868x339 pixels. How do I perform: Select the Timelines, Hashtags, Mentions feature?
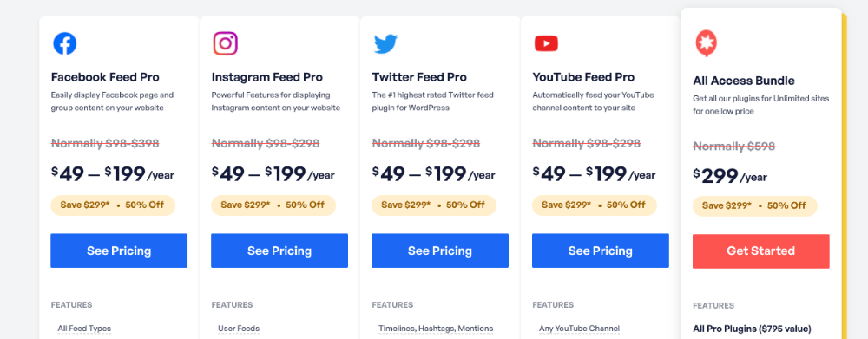(x=436, y=329)
